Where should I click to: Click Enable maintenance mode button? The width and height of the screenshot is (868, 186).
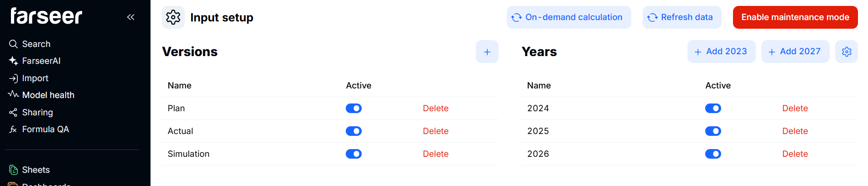tap(795, 17)
